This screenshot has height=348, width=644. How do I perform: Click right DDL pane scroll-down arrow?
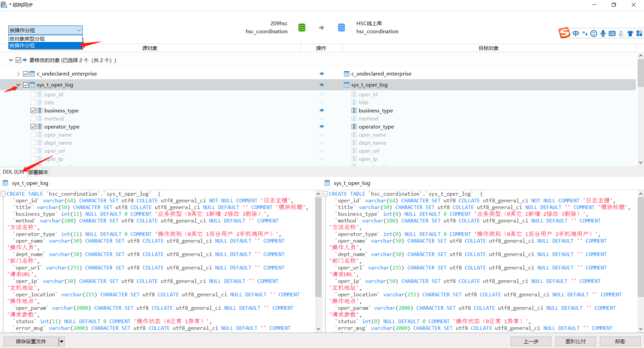641,329
